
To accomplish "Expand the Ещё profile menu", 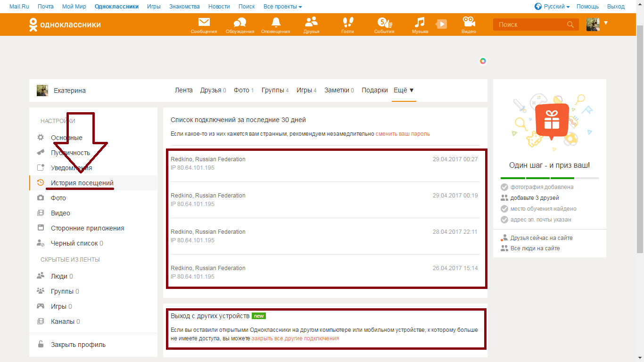I will (404, 90).
